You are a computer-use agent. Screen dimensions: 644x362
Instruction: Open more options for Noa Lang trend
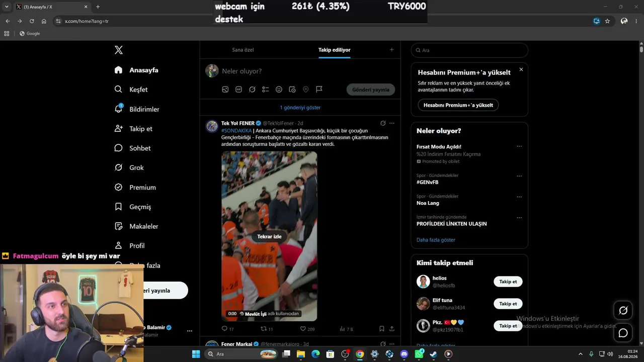tap(519, 197)
